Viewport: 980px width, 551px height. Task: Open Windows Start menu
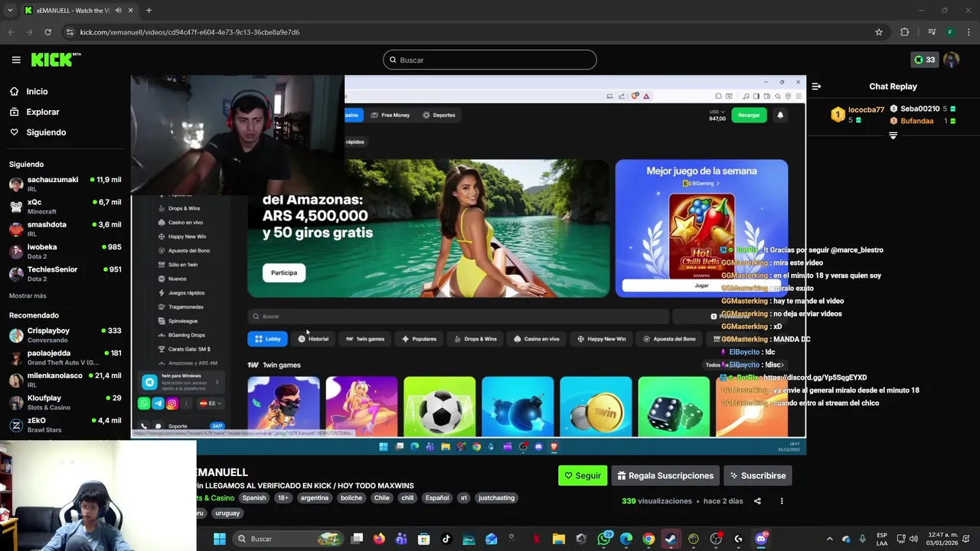pyautogui.click(x=220, y=539)
